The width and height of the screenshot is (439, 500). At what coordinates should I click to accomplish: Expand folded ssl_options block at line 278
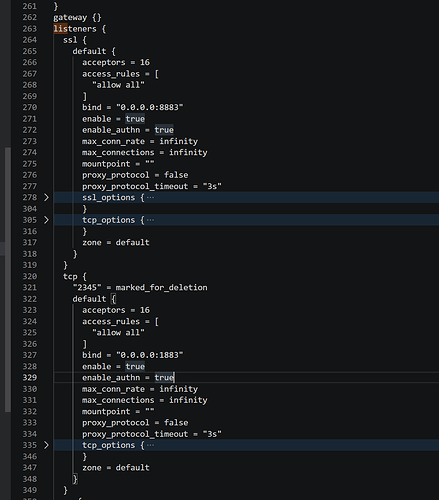[46, 198]
